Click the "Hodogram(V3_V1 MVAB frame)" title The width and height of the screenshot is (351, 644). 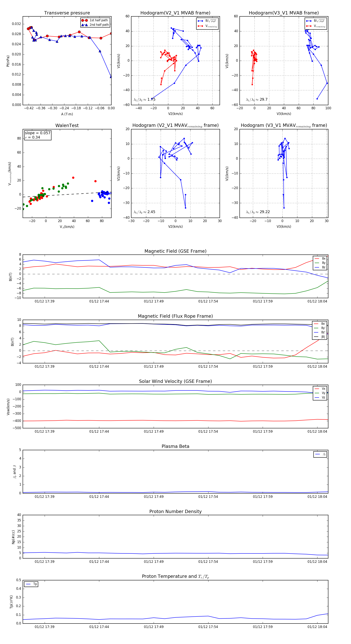tap(284, 13)
